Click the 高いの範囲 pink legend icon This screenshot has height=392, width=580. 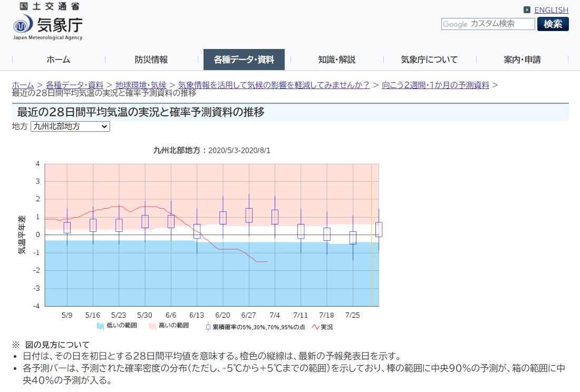click(x=153, y=327)
